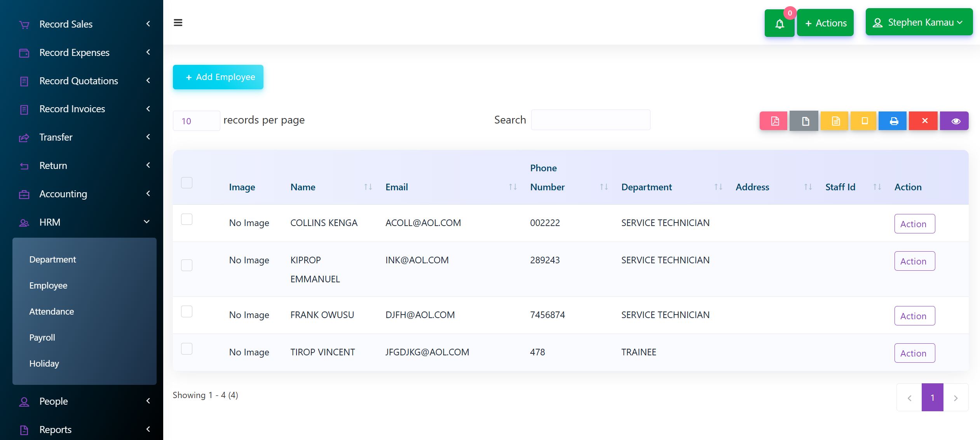
Task: Click the TRAINEE department cell
Action: (638, 352)
